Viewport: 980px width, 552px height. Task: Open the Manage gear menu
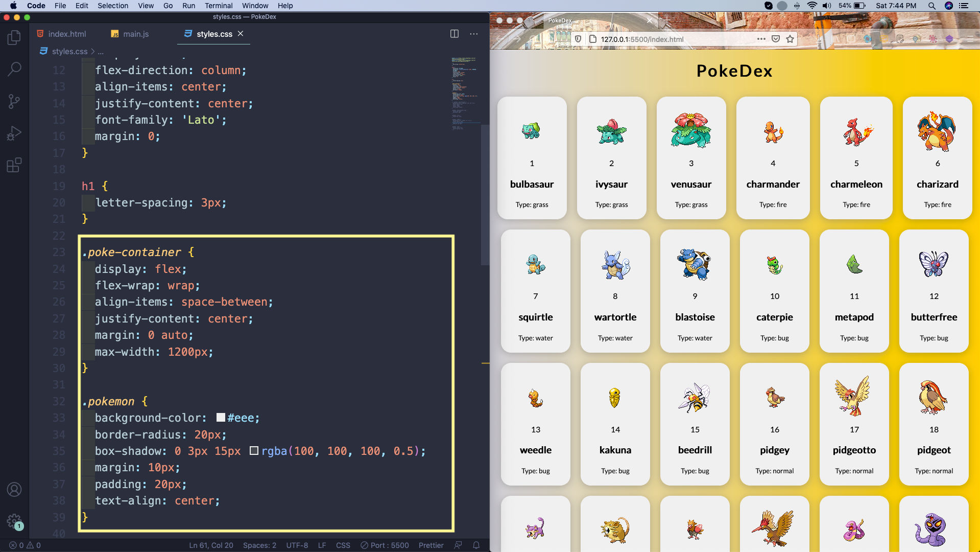(x=14, y=521)
